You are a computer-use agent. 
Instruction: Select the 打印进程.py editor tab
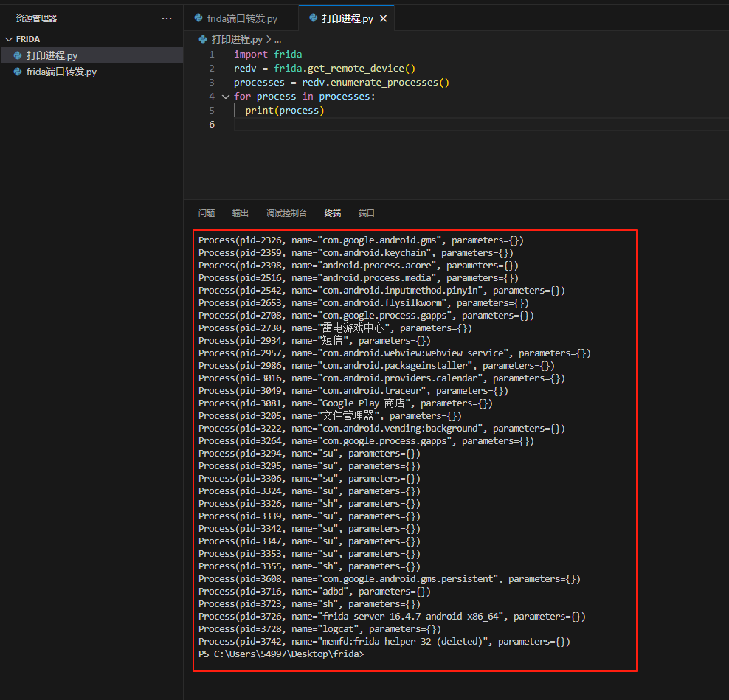pos(348,18)
